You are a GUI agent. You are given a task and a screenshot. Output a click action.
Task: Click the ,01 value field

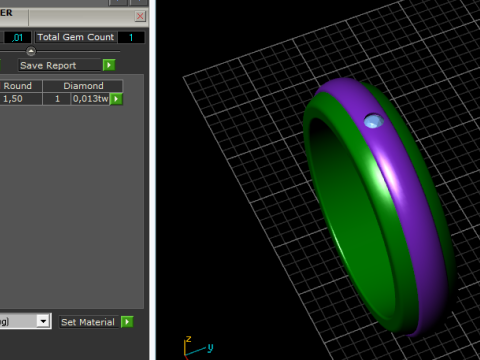18,37
